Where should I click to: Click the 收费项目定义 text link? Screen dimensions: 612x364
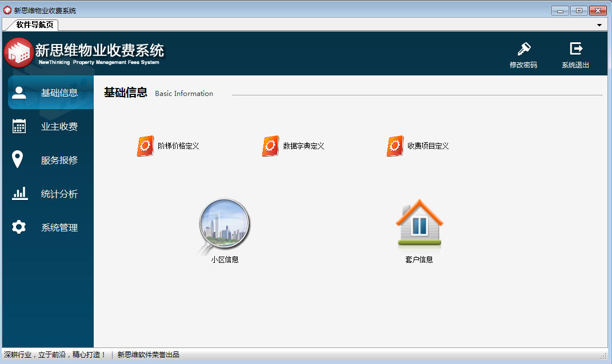tap(428, 146)
